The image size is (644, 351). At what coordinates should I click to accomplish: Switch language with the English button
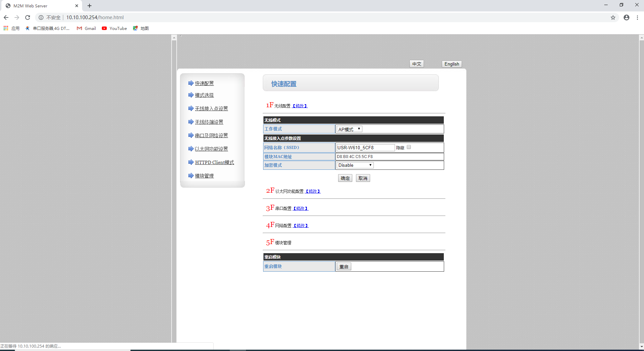(452, 64)
